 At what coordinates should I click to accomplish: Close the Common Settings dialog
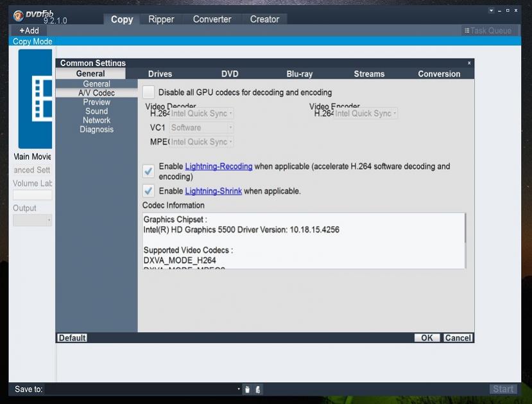[469, 63]
